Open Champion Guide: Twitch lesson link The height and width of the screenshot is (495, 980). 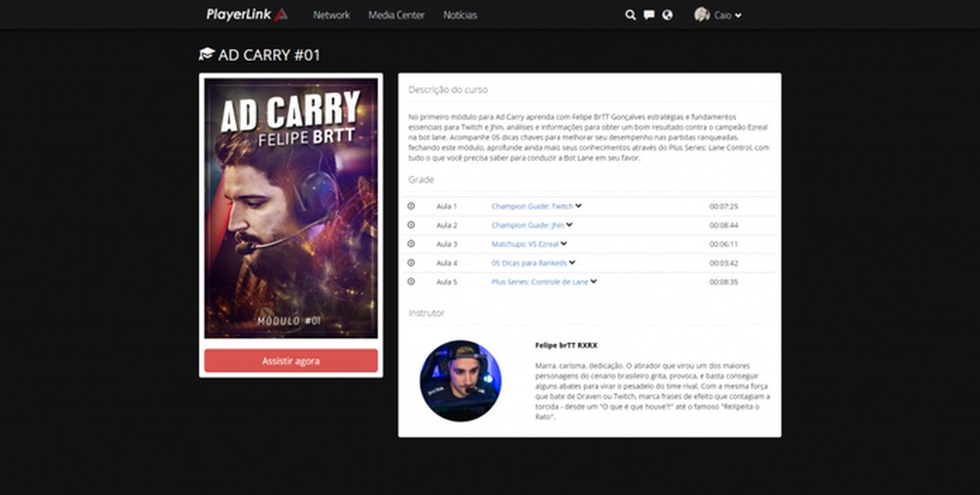[532, 206]
